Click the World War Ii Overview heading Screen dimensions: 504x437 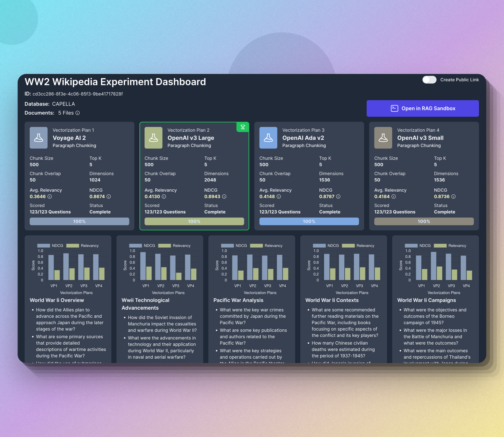click(x=57, y=300)
